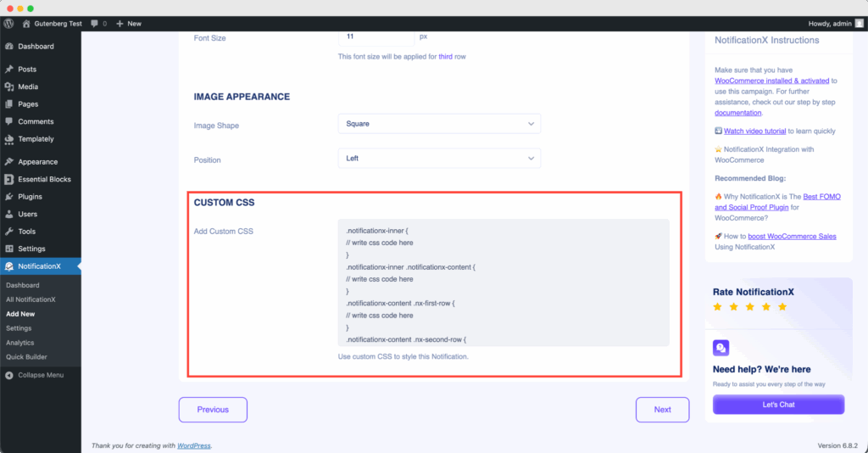The image size is (868, 453).
Task: Click the Dashboard gauge icon in sidebar
Action: tap(8, 47)
